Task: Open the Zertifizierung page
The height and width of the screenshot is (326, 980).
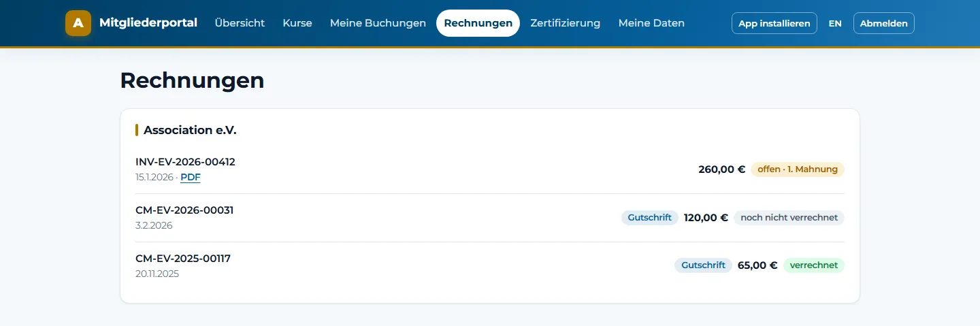Action: click(566, 23)
